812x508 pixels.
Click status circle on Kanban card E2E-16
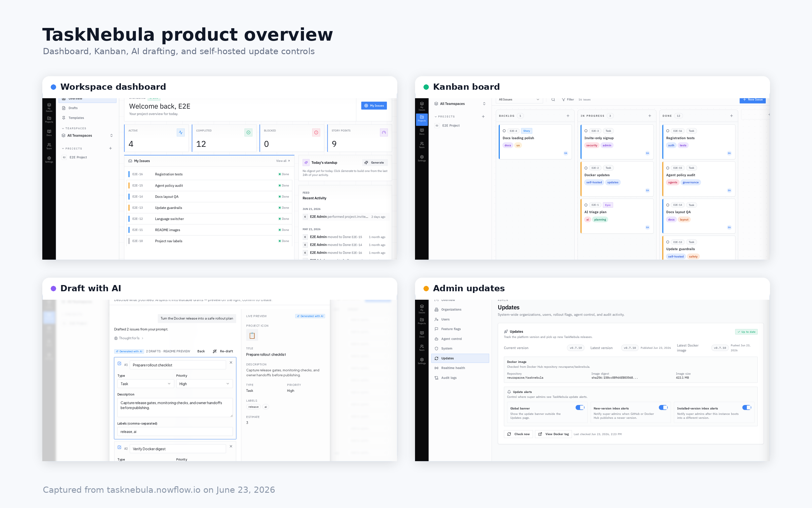point(668,131)
